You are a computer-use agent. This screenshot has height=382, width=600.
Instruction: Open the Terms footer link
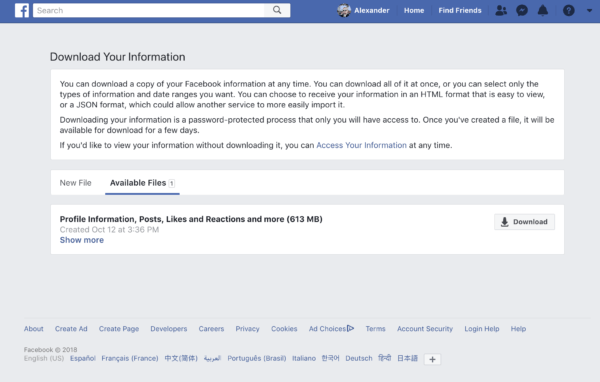(375, 329)
